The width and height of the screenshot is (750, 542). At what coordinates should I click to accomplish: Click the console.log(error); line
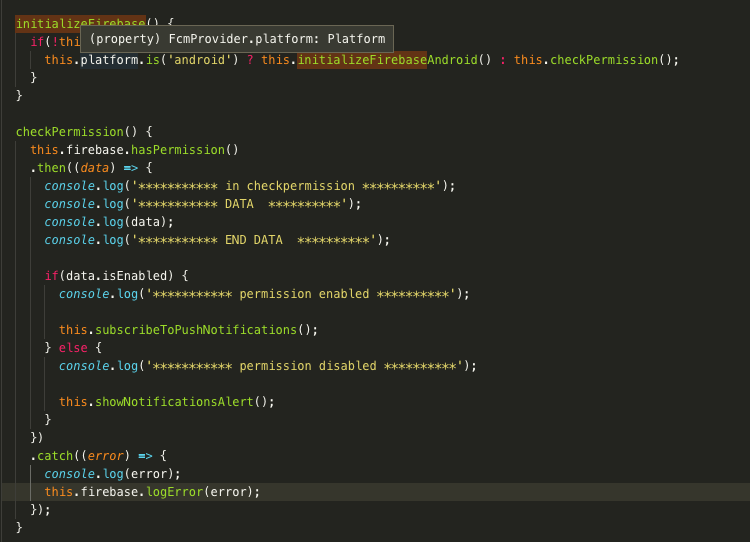click(x=113, y=474)
